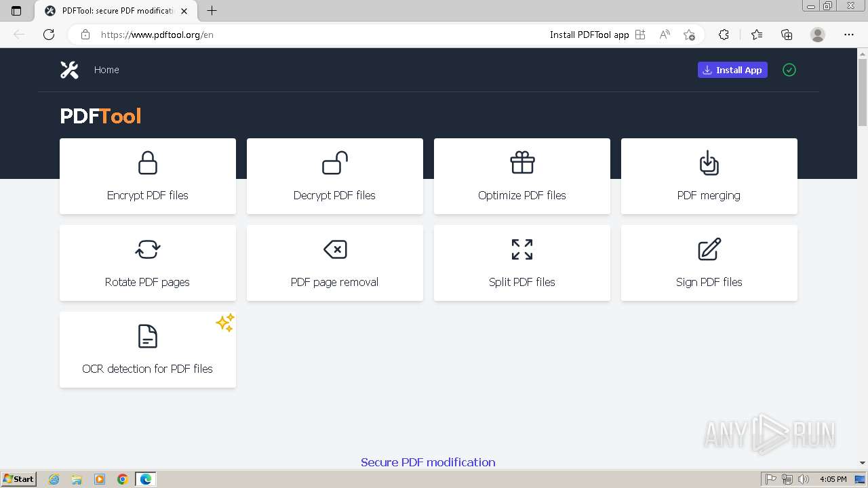Open the Rotate PDF pages tool
Image resolution: width=868 pixels, height=488 pixels.
[x=148, y=263]
